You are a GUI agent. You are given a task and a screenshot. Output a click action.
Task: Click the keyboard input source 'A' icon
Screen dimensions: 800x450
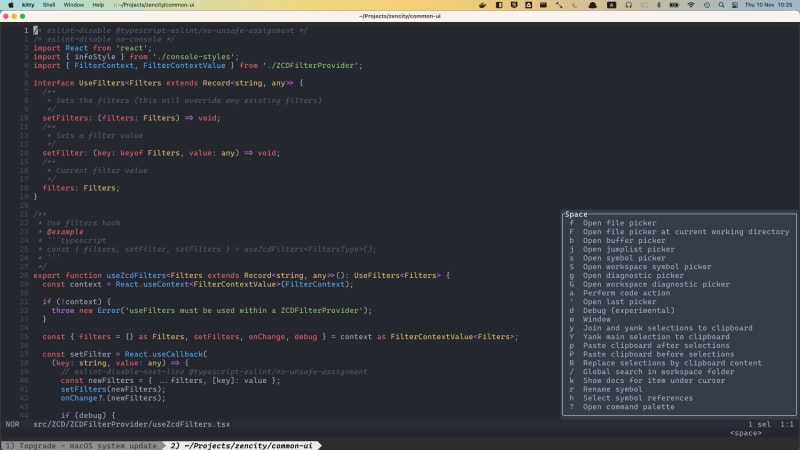tap(611, 5)
